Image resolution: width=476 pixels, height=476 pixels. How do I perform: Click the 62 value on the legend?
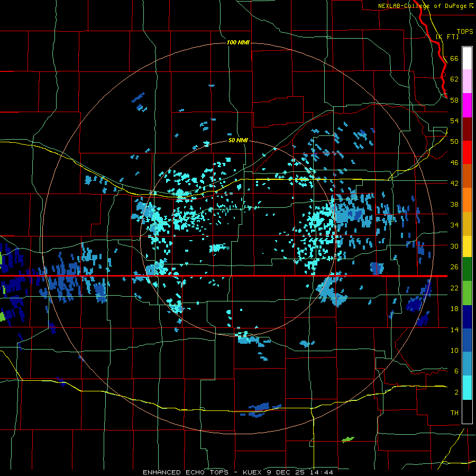[454, 79]
